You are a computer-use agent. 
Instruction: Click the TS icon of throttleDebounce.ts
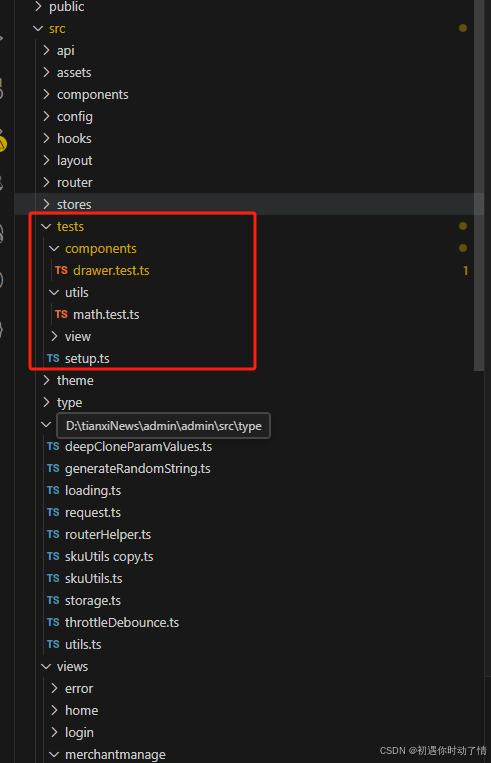[53, 622]
